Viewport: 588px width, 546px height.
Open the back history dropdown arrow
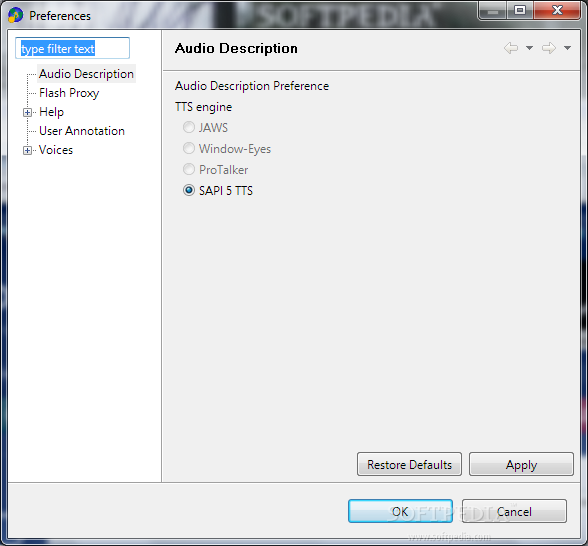click(529, 48)
